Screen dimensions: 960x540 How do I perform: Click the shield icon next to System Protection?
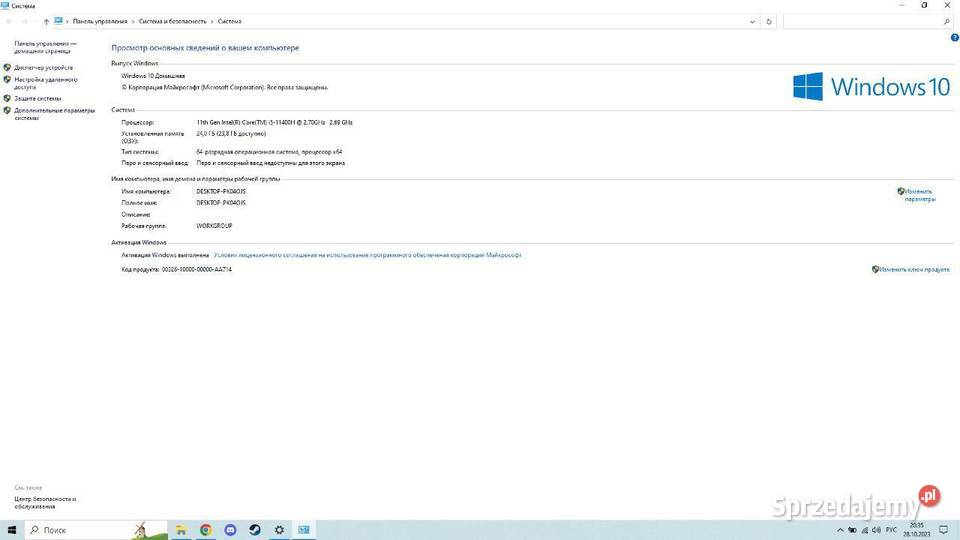pyautogui.click(x=7, y=98)
